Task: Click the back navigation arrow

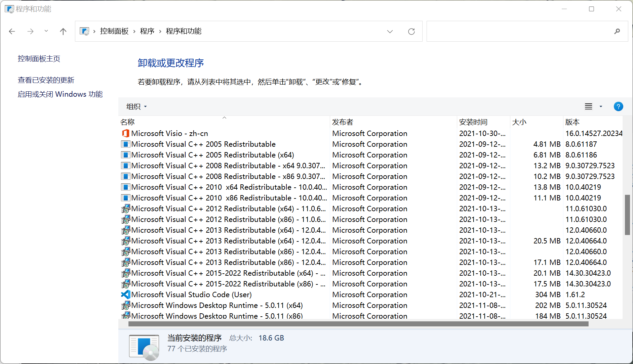Action: (x=12, y=31)
